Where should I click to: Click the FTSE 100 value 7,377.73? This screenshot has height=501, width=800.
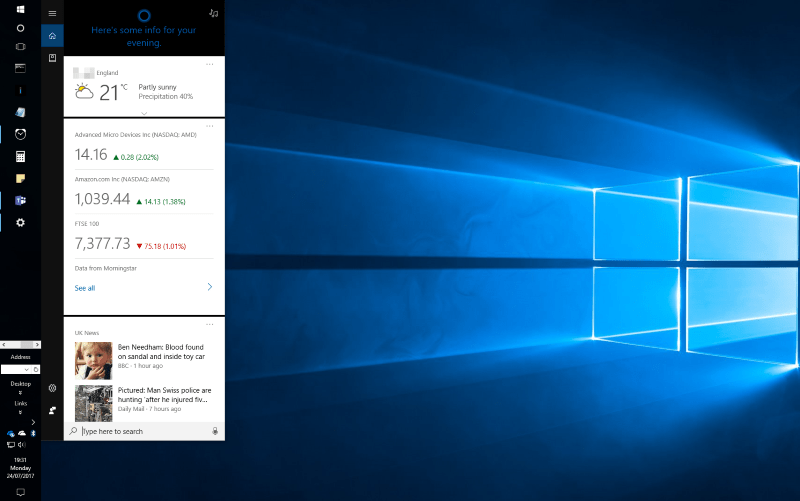click(103, 243)
